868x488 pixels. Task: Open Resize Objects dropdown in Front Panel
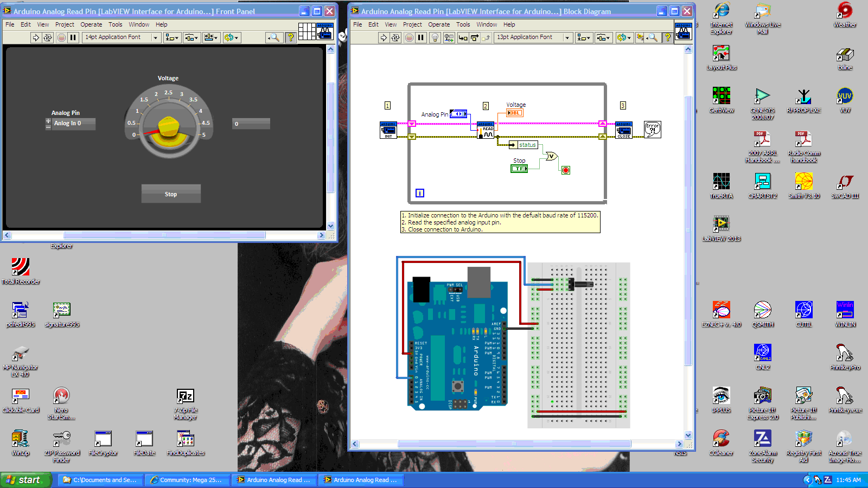(x=211, y=37)
